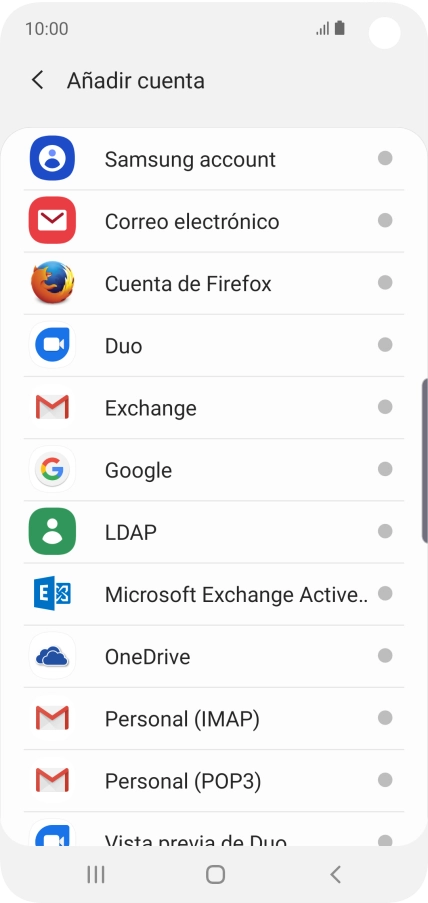Tap the Gmail icon beside Personal (POP3)
Viewport: 428px width, 903px height.
click(52, 780)
